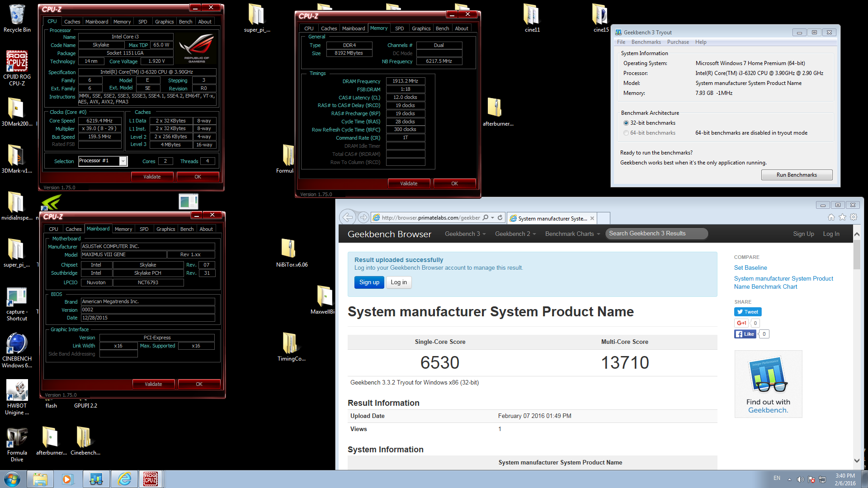Click the Facebook Like button
The height and width of the screenshot is (488, 868).
coord(745,334)
